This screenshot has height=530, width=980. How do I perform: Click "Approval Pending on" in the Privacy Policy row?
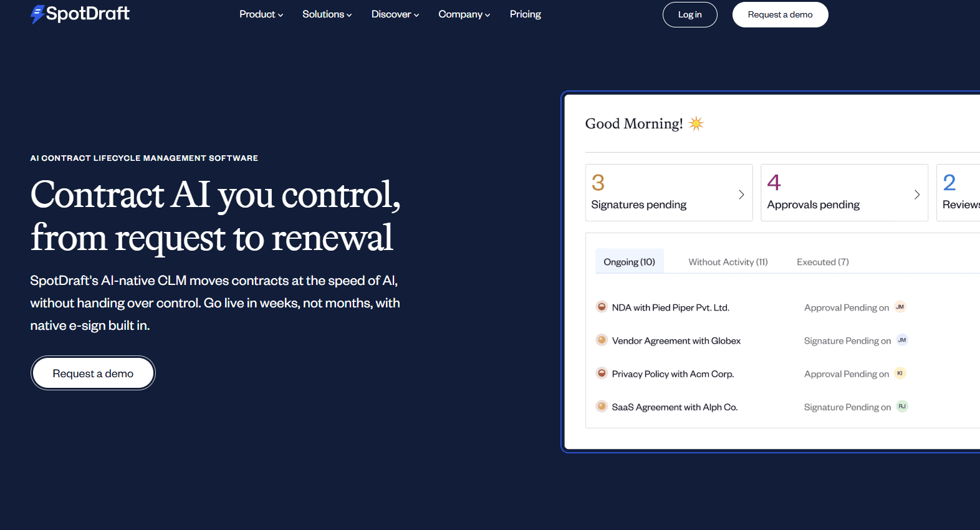click(x=847, y=373)
